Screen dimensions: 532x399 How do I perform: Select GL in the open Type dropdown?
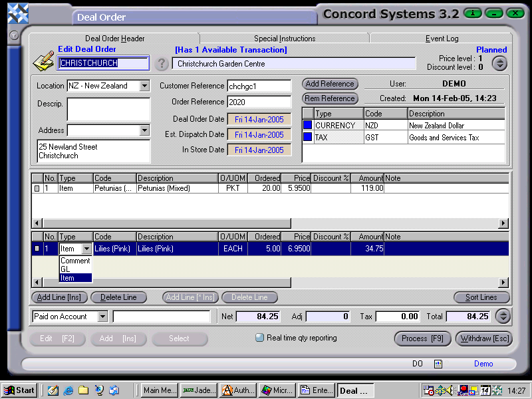(75, 269)
